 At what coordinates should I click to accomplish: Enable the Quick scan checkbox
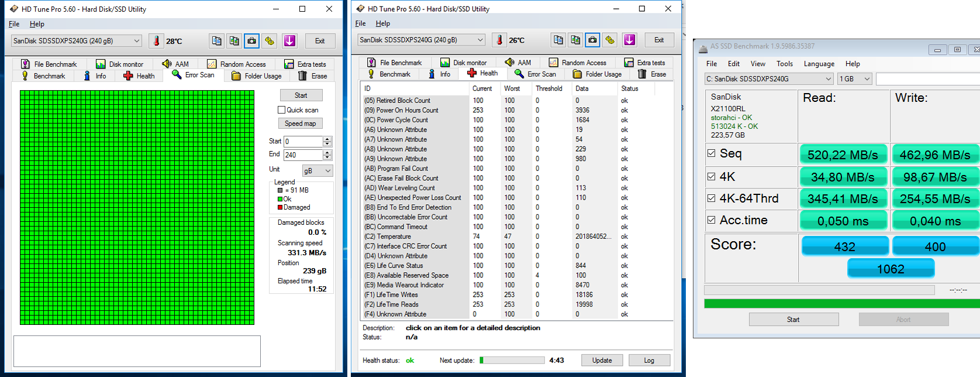coord(281,110)
